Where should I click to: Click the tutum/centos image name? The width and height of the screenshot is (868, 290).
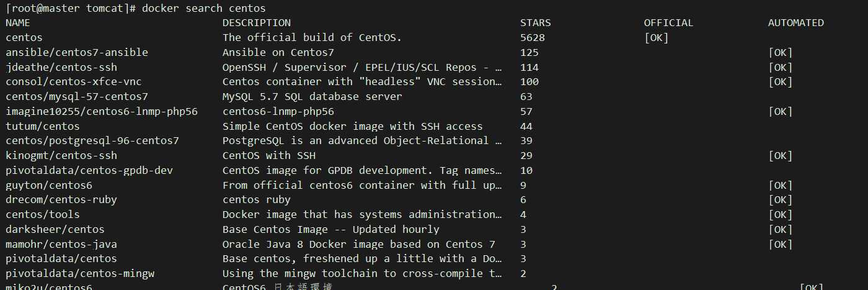click(43, 126)
